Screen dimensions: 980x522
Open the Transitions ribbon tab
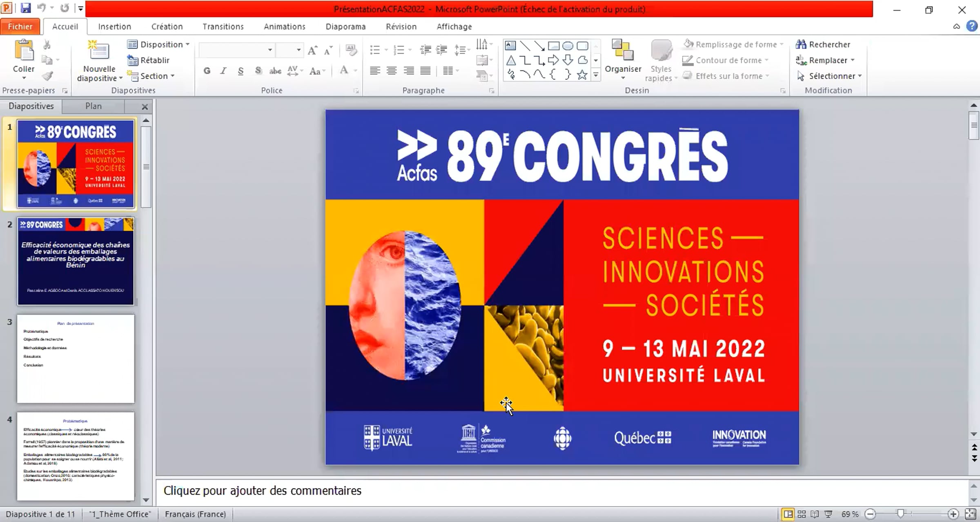point(223,27)
